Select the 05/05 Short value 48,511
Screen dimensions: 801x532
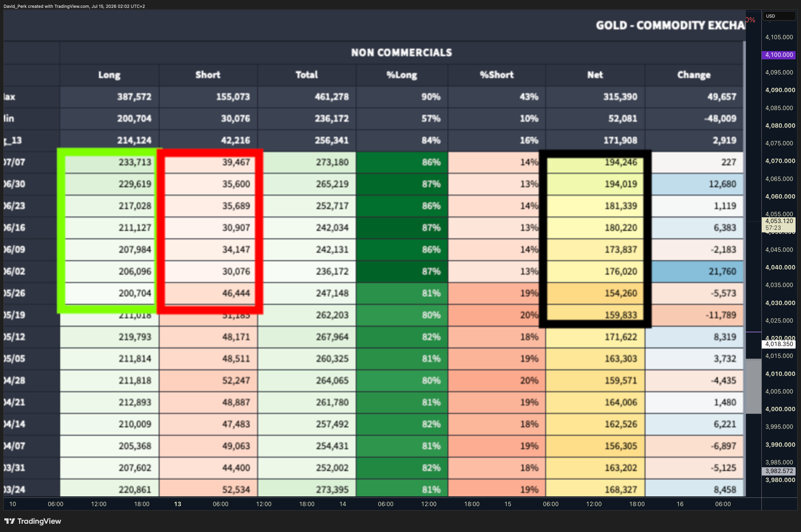pyautogui.click(x=236, y=359)
